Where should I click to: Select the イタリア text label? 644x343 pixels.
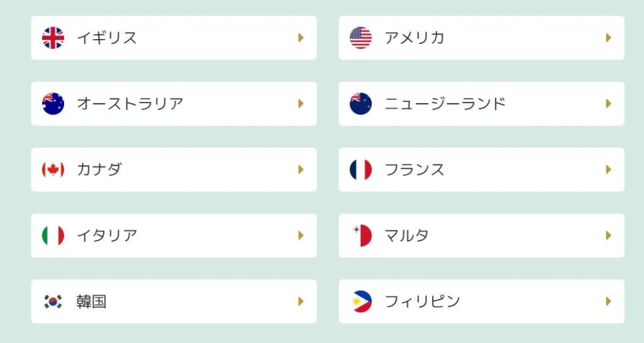pyautogui.click(x=107, y=235)
